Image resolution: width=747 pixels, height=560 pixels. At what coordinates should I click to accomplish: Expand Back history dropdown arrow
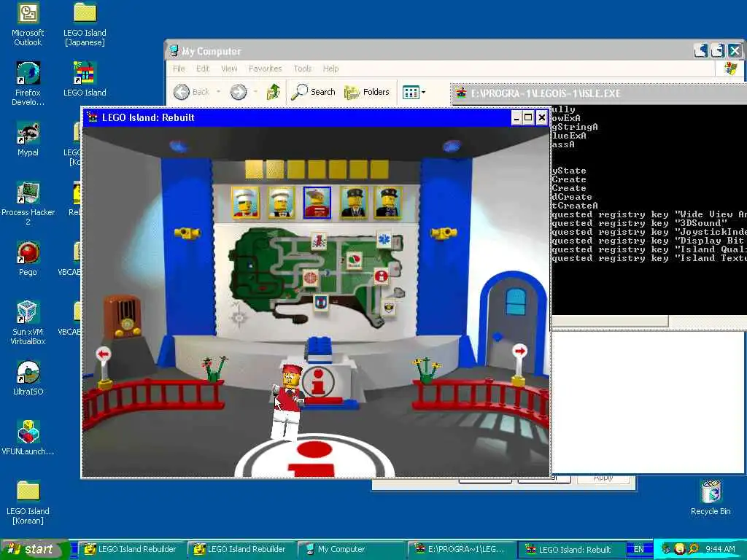tap(218, 92)
